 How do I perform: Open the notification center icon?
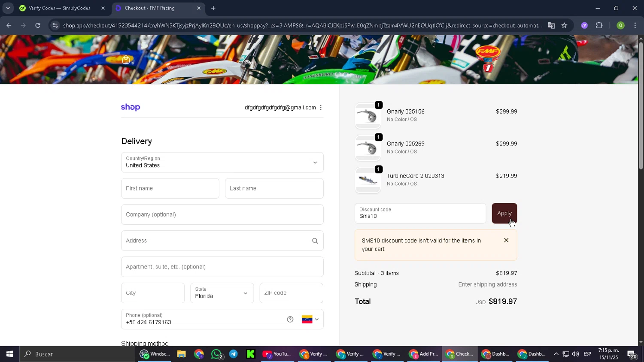tap(632, 354)
